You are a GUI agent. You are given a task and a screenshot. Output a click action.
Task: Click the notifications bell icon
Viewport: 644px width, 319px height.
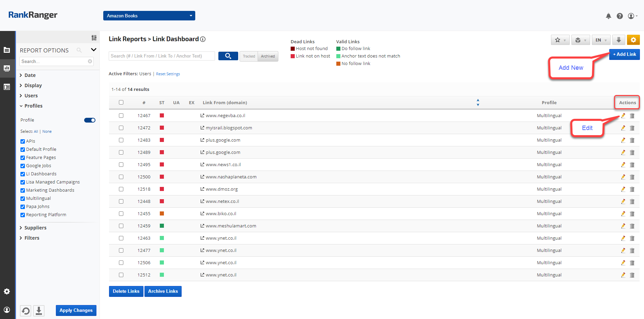pos(608,16)
